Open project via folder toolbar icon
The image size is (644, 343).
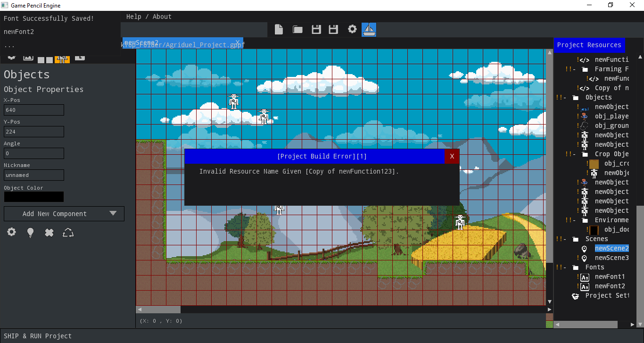point(297,30)
